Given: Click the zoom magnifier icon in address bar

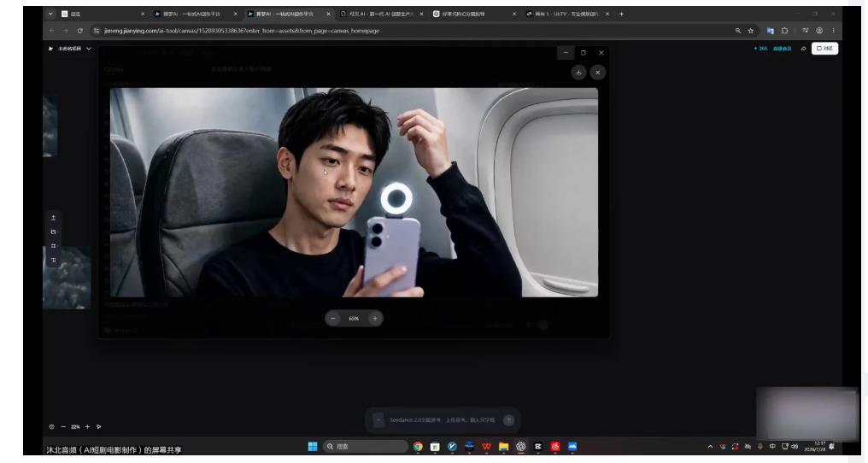Looking at the screenshot, I should [737, 31].
